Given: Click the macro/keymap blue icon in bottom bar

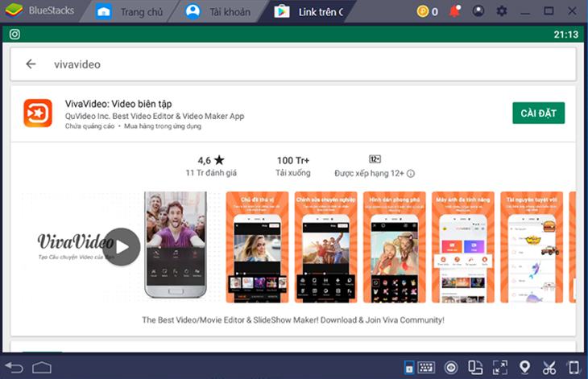Looking at the screenshot, I should tap(409, 368).
